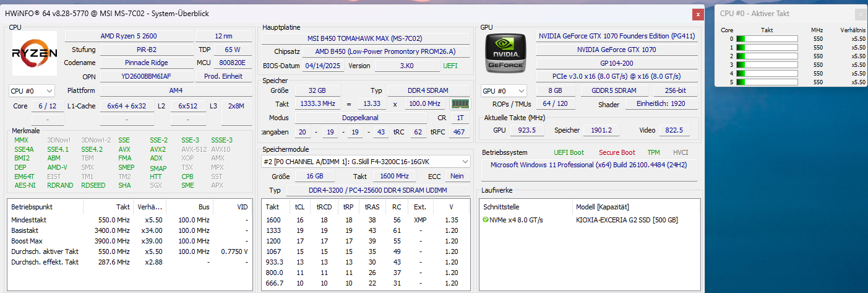Viewport: 868px width, 293px height.
Task: Click the AMD B450 chipset field
Action: 385,52
